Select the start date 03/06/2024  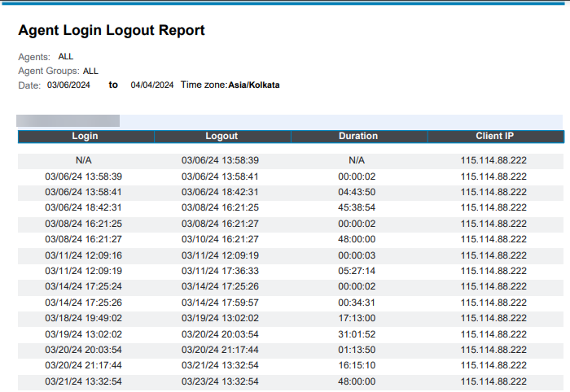click(68, 85)
